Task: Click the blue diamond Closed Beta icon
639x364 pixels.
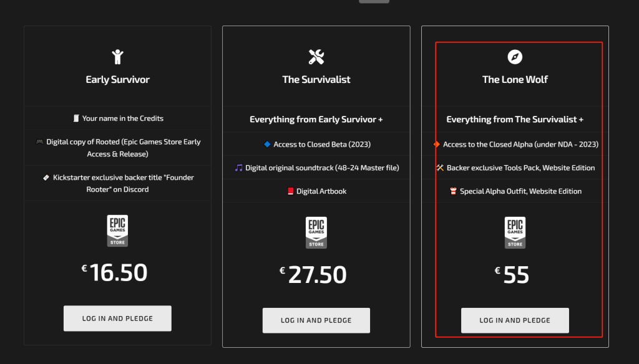Action: point(267,144)
